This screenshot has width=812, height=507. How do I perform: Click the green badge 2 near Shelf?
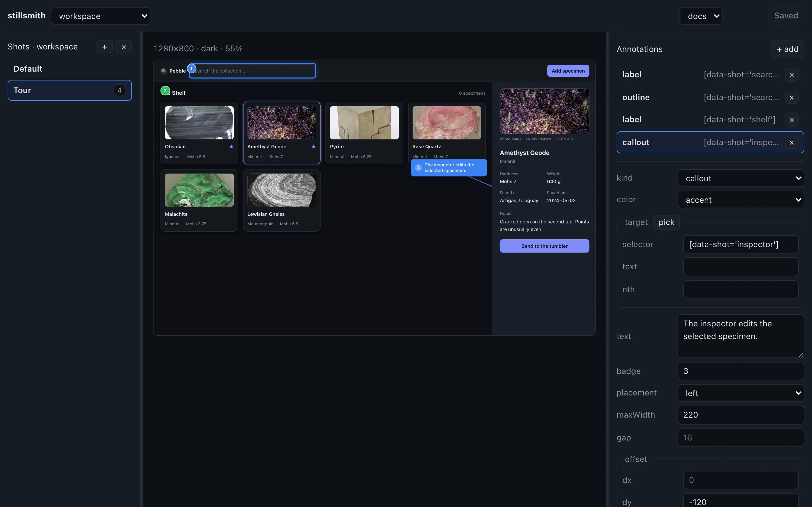coord(165,91)
